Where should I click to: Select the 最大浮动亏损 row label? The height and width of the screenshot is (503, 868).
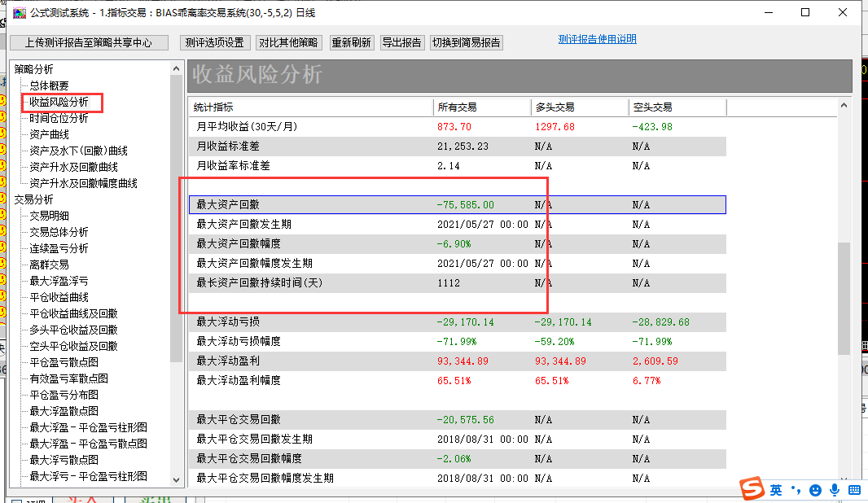228,321
